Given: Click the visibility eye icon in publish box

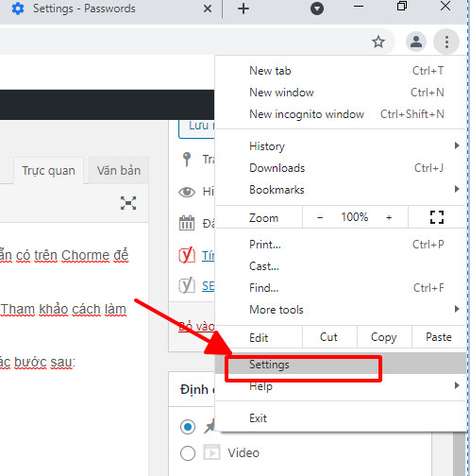Looking at the screenshot, I should (x=187, y=192).
